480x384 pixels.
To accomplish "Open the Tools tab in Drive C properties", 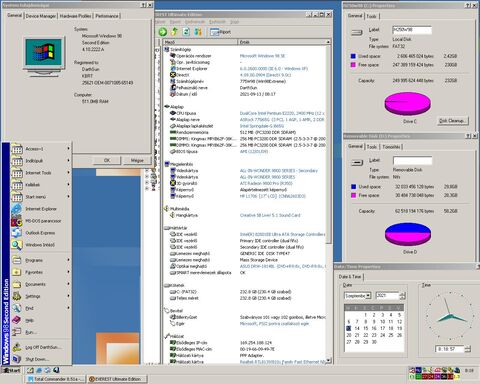I will coord(371,16).
